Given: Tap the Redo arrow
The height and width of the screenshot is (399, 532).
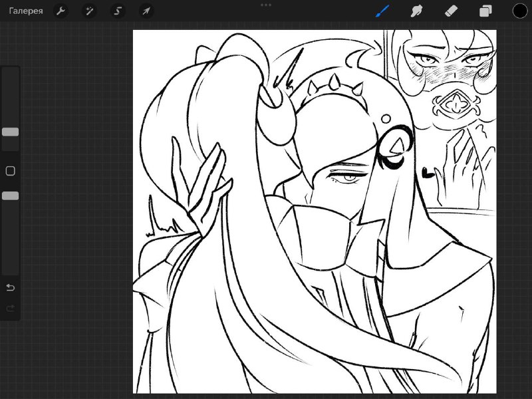Looking at the screenshot, I should pos(11,308).
